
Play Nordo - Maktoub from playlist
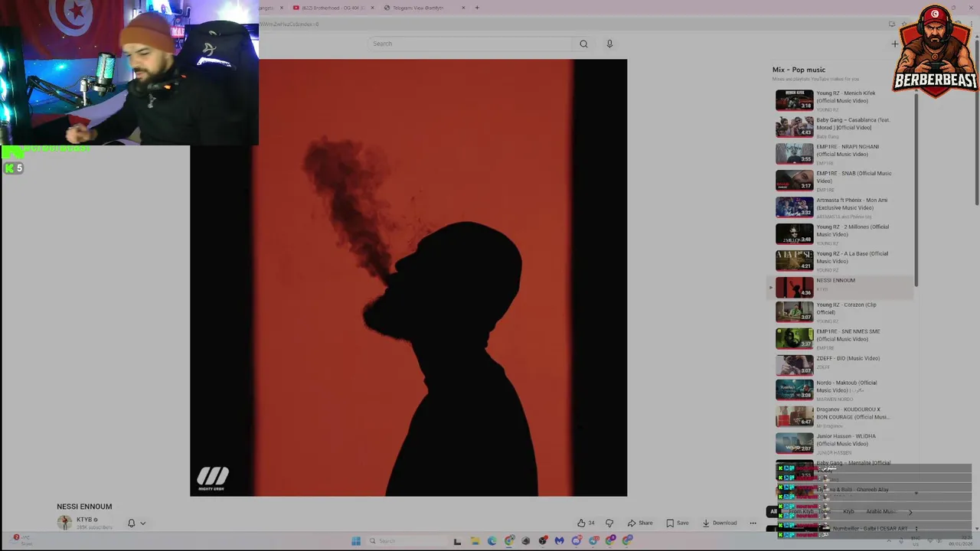[841, 390]
